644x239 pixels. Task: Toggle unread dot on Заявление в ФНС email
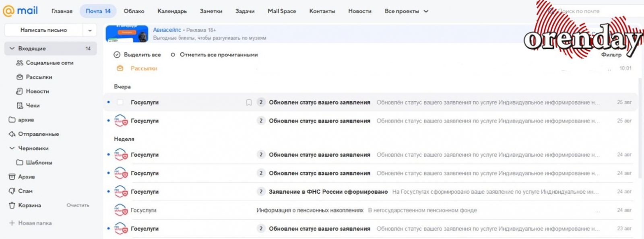coord(109,192)
